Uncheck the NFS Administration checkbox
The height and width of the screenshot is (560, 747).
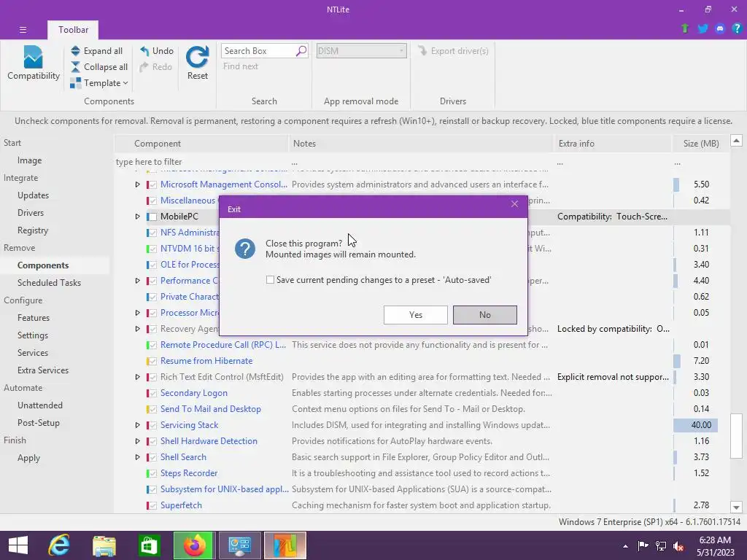coord(152,233)
